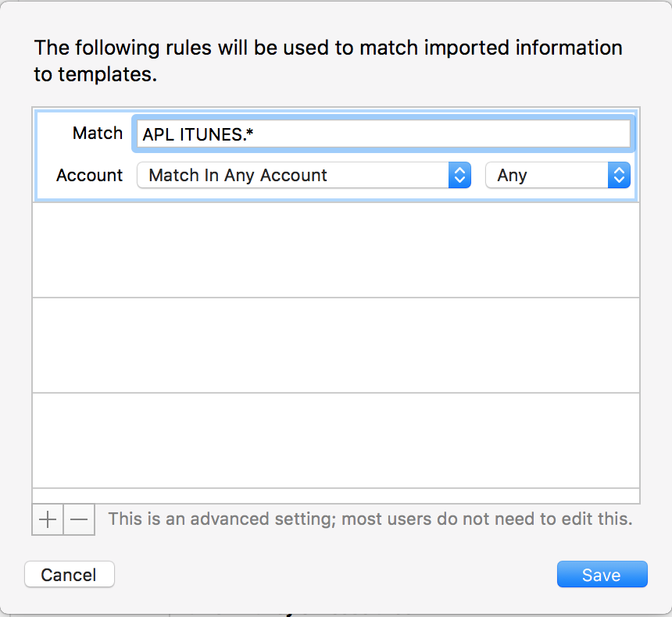The width and height of the screenshot is (672, 617).
Task: Click the rules description heading text
Action: click(x=328, y=60)
